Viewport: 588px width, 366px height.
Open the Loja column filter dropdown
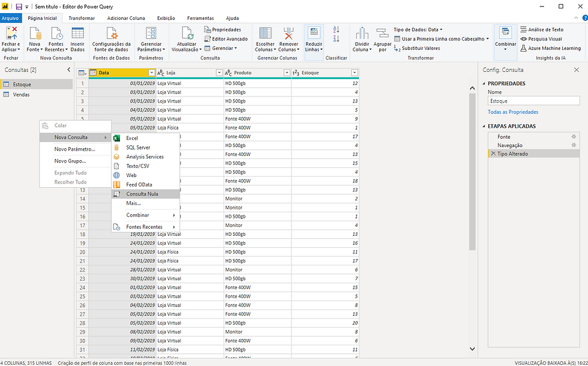pyautogui.click(x=220, y=73)
